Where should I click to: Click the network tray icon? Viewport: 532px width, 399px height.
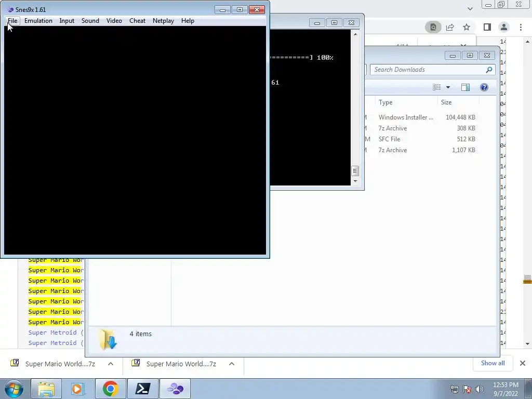(454, 389)
